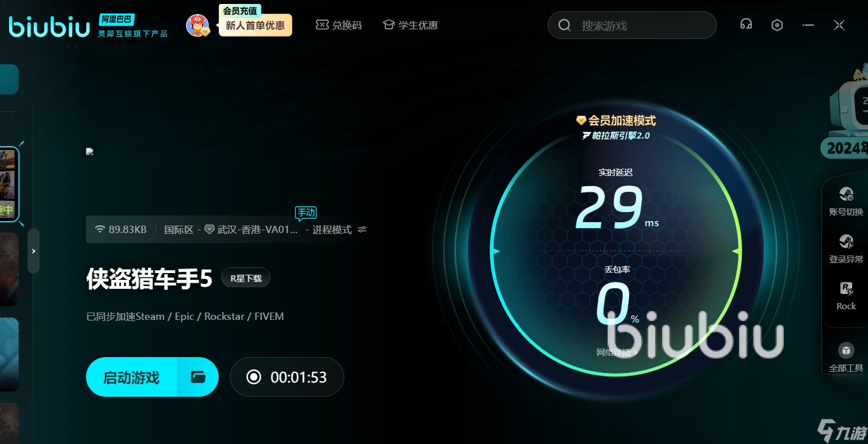
Task: Stop acceleration timer 00:01:53
Action: point(287,377)
